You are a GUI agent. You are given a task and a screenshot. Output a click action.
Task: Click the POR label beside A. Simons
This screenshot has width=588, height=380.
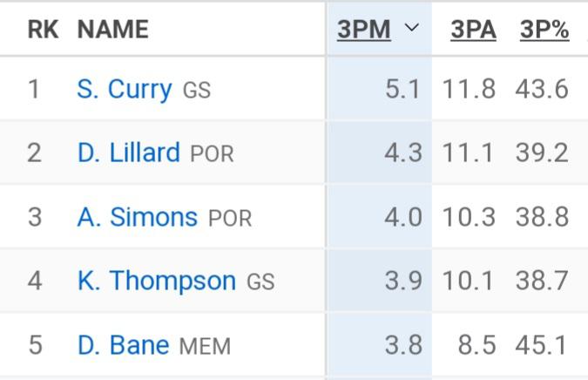pyautogui.click(x=229, y=218)
